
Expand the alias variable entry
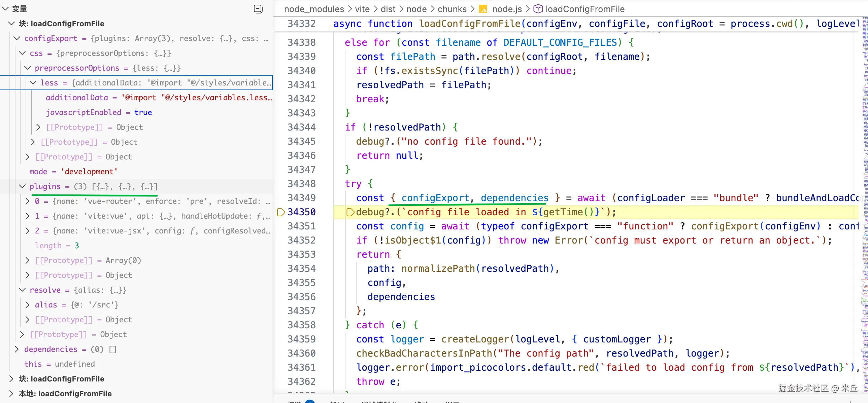coord(27,305)
